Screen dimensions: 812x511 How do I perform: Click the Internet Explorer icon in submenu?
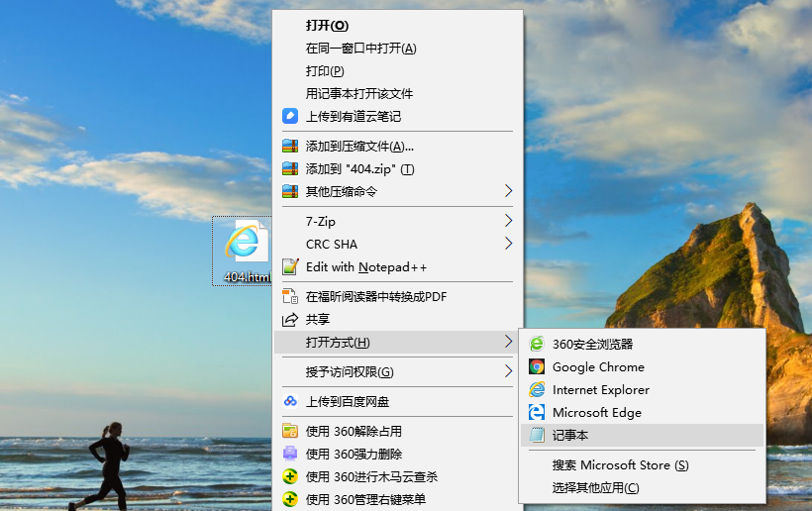(x=537, y=389)
